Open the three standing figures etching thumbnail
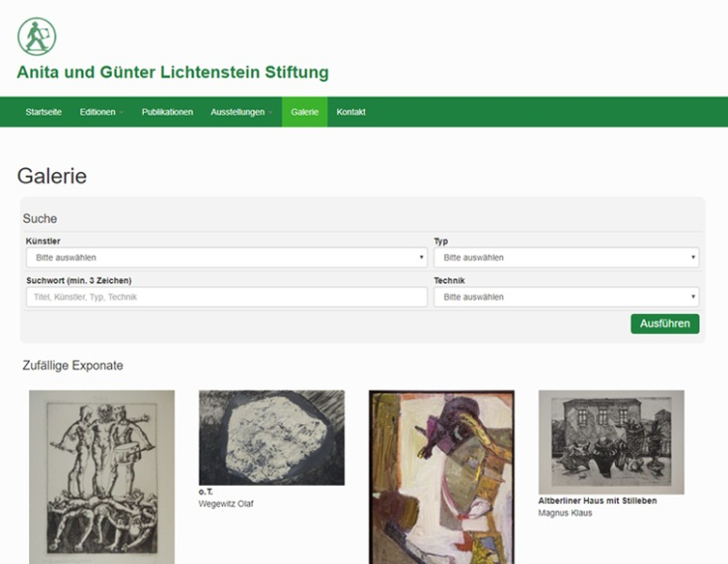The image size is (728, 564). point(102,477)
